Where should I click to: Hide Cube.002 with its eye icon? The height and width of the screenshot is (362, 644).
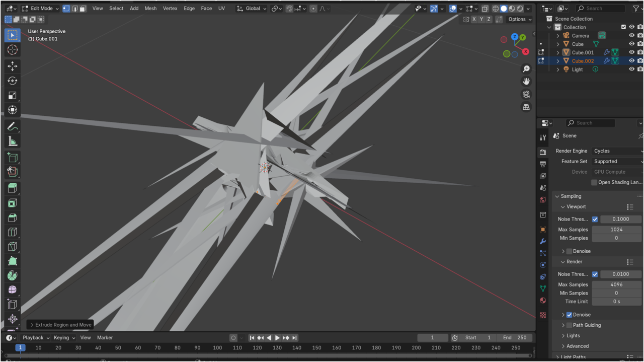631,61
